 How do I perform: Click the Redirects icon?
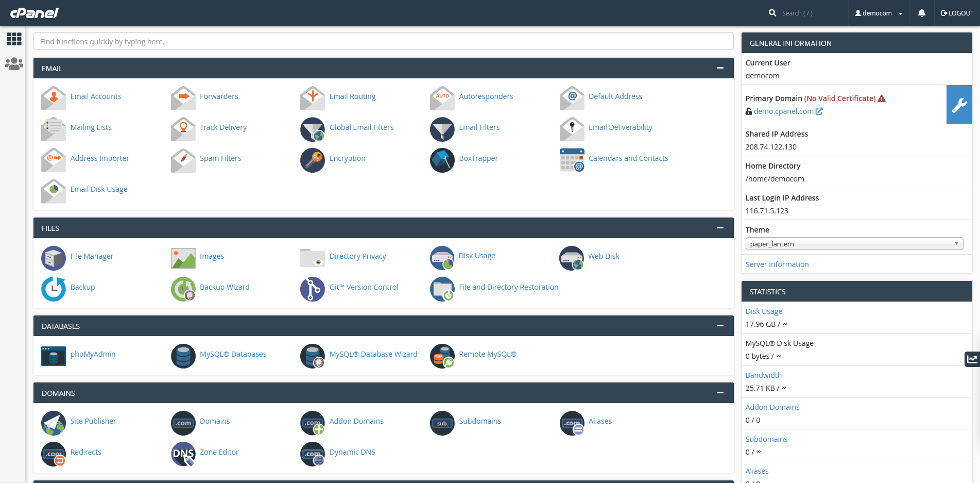(54, 454)
